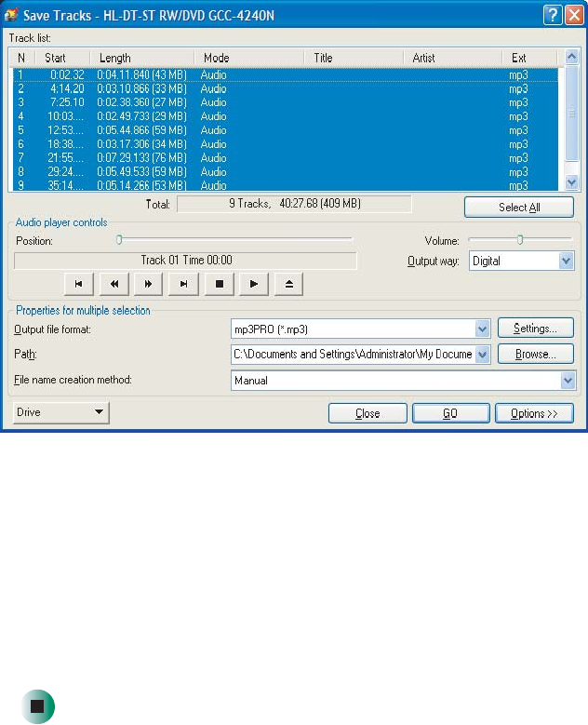Open File name creation method dropdown
The height and width of the screenshot is (725, 588).
coord(568,381)
